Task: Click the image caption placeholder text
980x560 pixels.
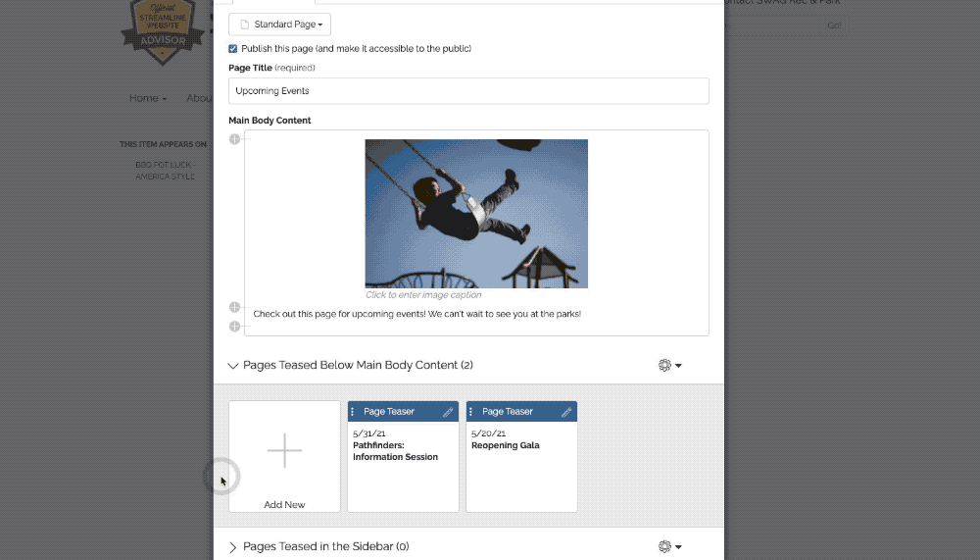Action: point(423,294)
